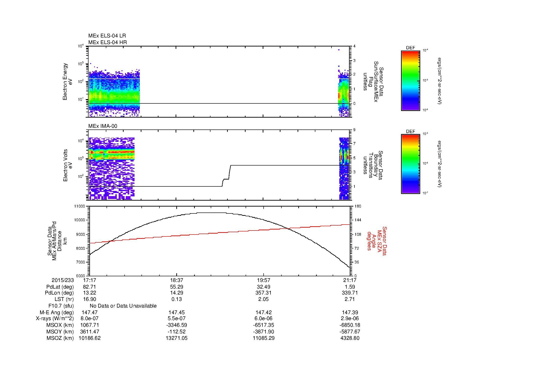Click M-E Ang value 147.39

coord(350,313)
